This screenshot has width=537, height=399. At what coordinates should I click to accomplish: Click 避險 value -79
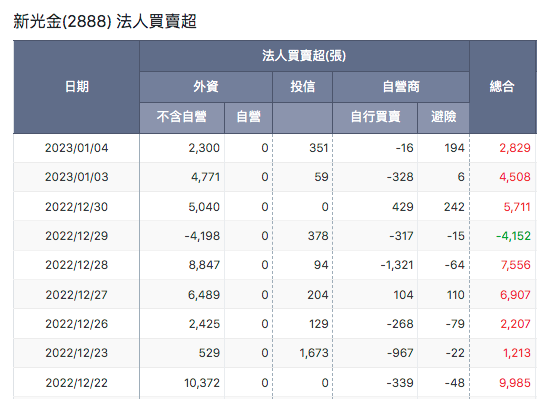pyautogui.click(x=455, y=324)
